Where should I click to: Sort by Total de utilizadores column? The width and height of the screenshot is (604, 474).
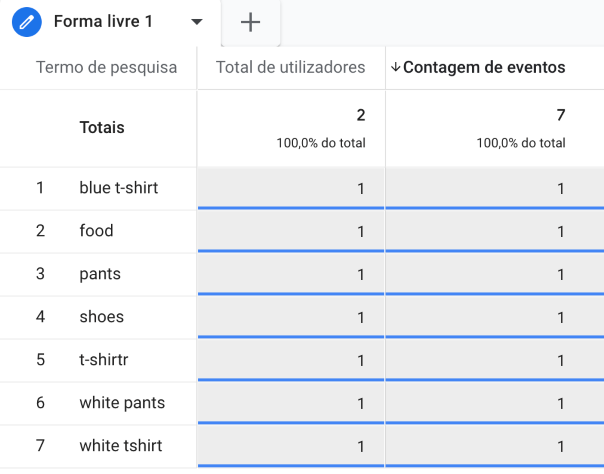point(291,68)
